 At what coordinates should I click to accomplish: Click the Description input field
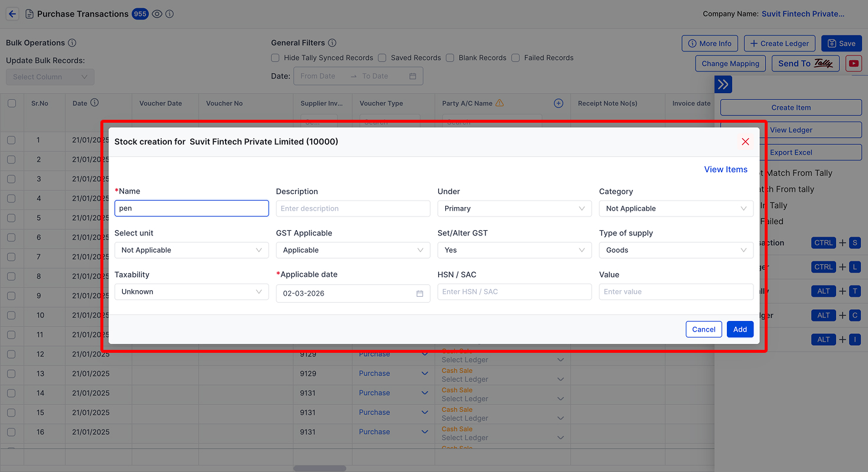pos(353,208)
